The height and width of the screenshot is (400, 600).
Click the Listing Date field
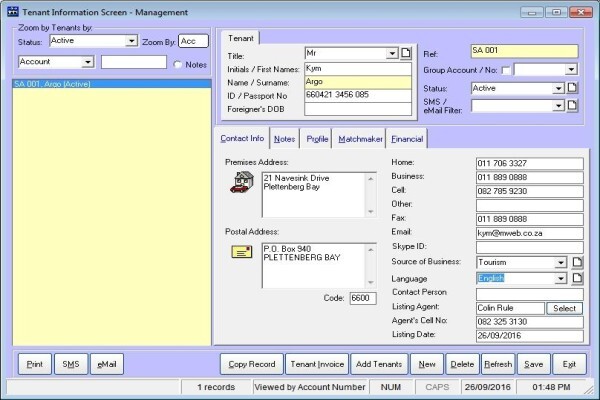[530, 336]
